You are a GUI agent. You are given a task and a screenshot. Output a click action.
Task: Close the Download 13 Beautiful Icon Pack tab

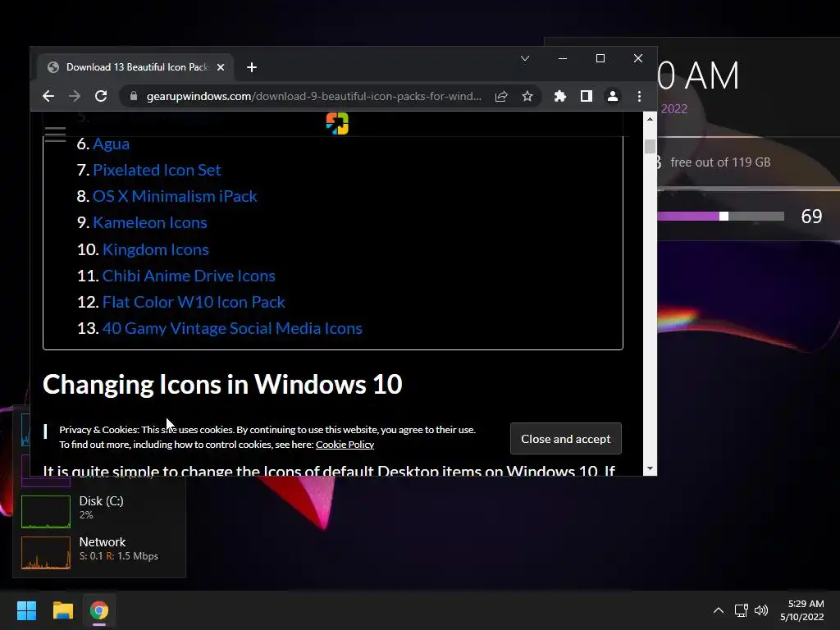point(220,67)
